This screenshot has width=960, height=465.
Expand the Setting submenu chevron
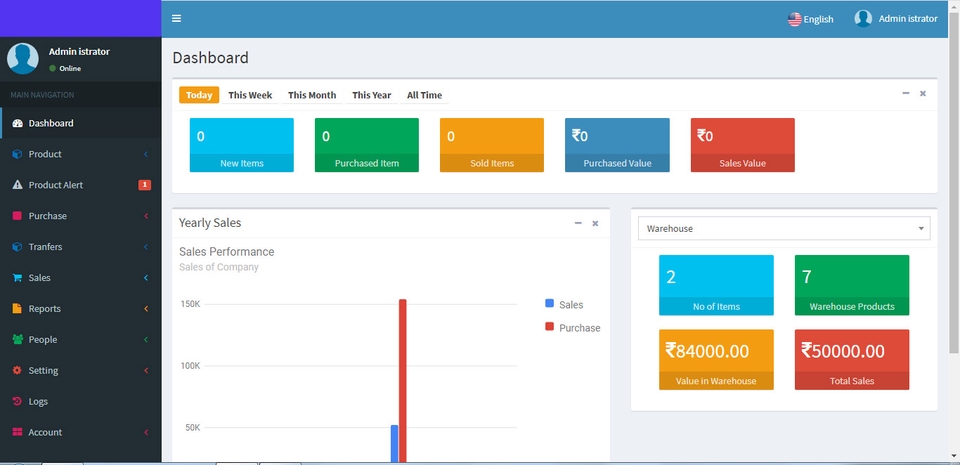(x=146, y=370)
